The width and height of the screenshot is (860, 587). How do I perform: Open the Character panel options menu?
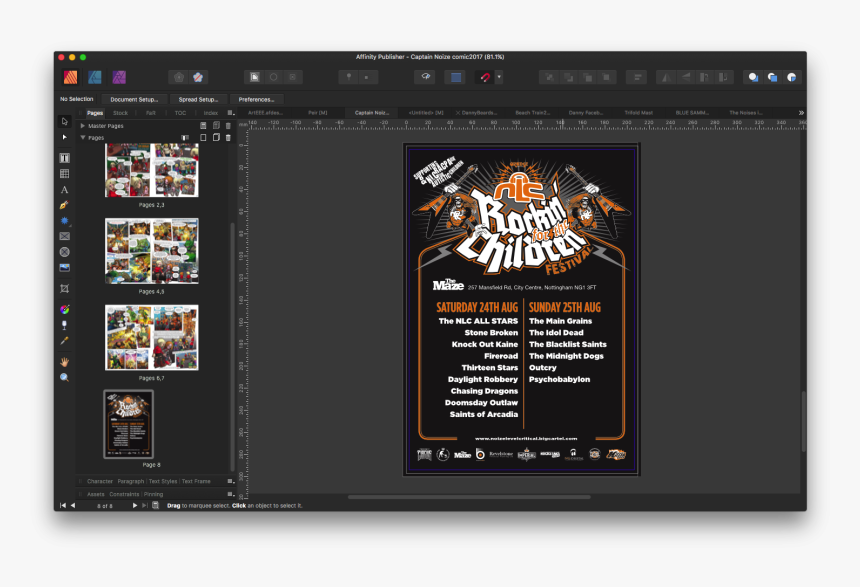(x=231, y=481)
